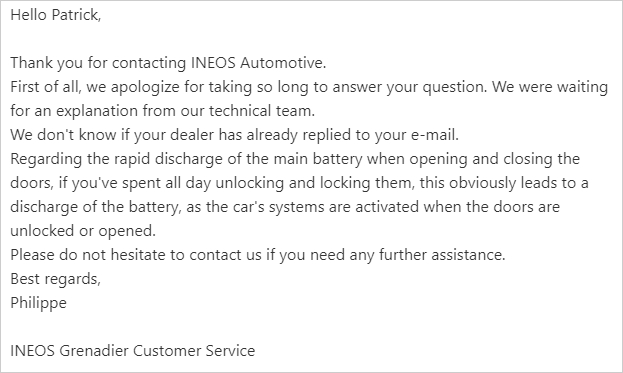The height and width of the screenshot is (373, 623).
Task: Click the words 'unlocked or opened.'
Action: (83, 231)
